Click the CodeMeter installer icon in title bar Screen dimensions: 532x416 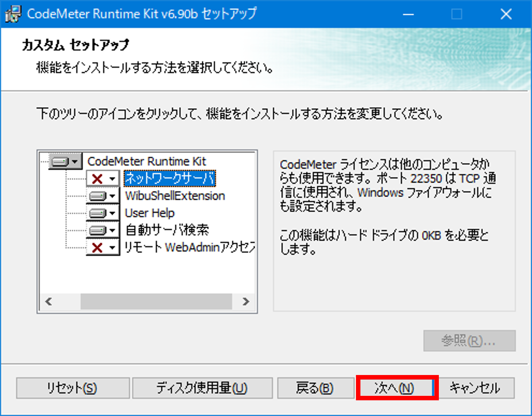pyautogui.click(x=13, y=14)
